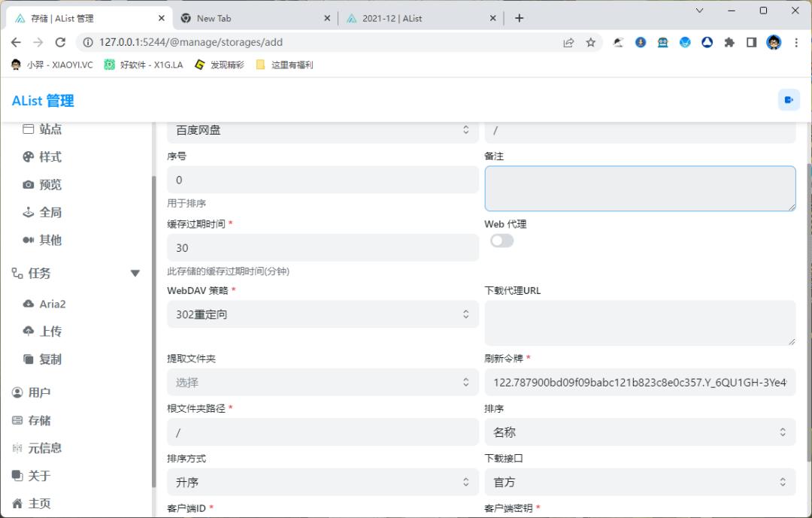Click the logout icon at top right
Image resolution: width=812 pixels, height=518 pixels.
(789, 99)
